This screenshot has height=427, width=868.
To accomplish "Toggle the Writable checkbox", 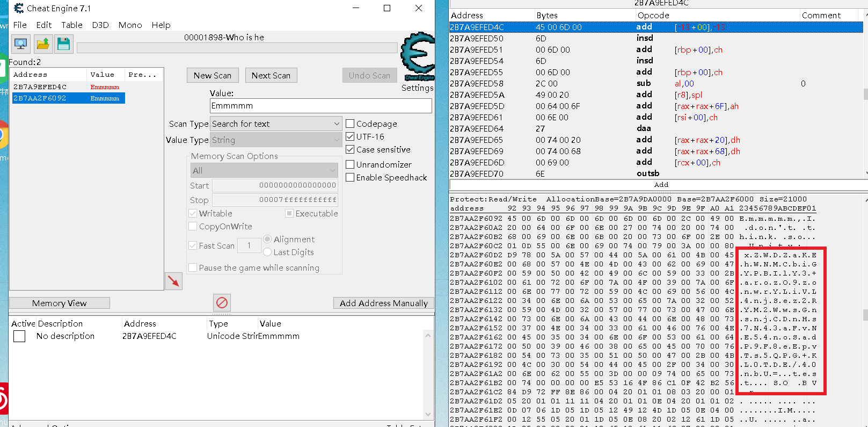I will tap(193, 213).
